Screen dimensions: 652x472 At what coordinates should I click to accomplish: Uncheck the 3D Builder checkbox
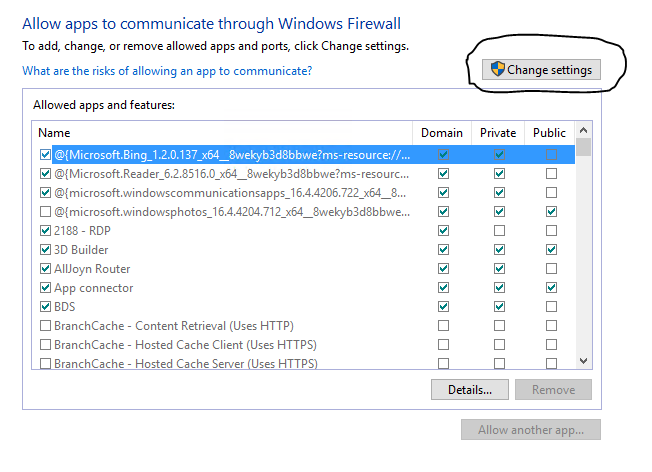45,250
